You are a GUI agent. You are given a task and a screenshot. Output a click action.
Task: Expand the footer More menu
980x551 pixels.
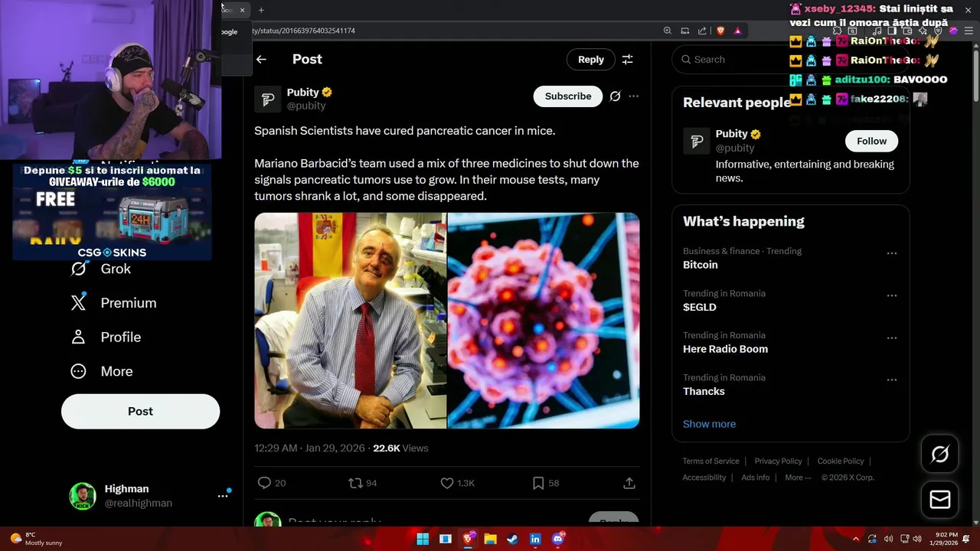(x=798, y=478)
